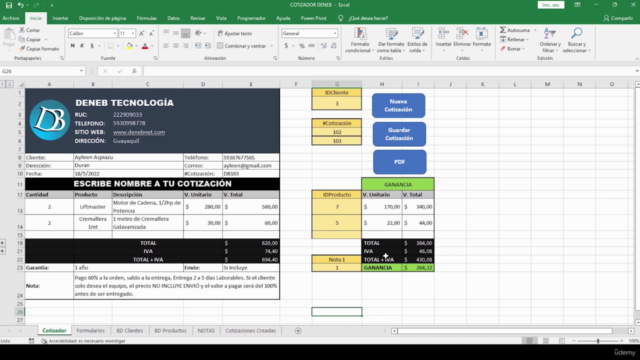Undo the last action
The height and width of the screenshot is (360, 640).
[x=20, y=5]
